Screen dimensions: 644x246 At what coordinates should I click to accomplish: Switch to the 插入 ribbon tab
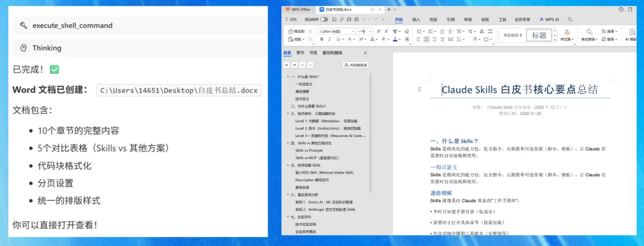(416, 19)
